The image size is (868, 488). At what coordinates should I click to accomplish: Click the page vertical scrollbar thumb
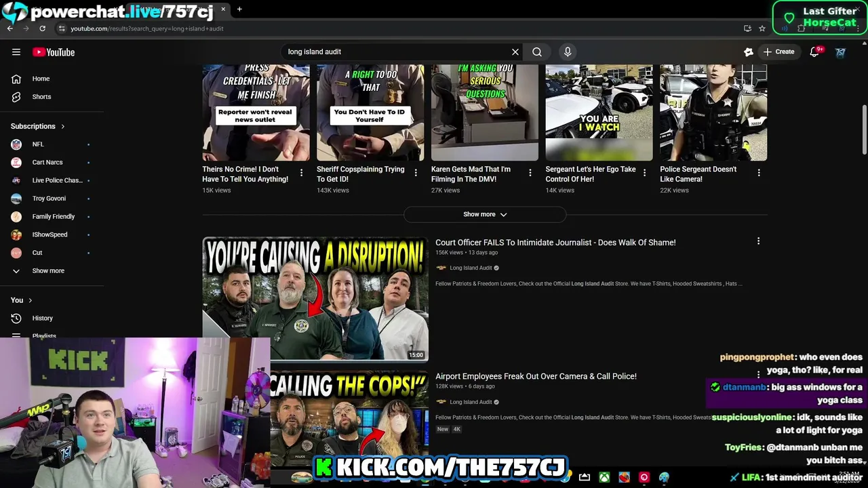(x=864, y=129)
